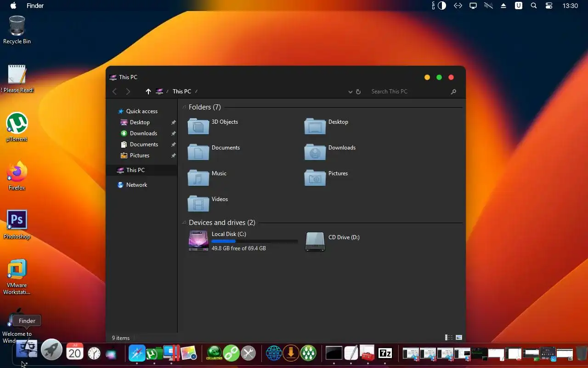Launch µTorrent from the desktop
The height and width of the screenshot is (368, 588).
pyautogui.click(x=17, y=127)
